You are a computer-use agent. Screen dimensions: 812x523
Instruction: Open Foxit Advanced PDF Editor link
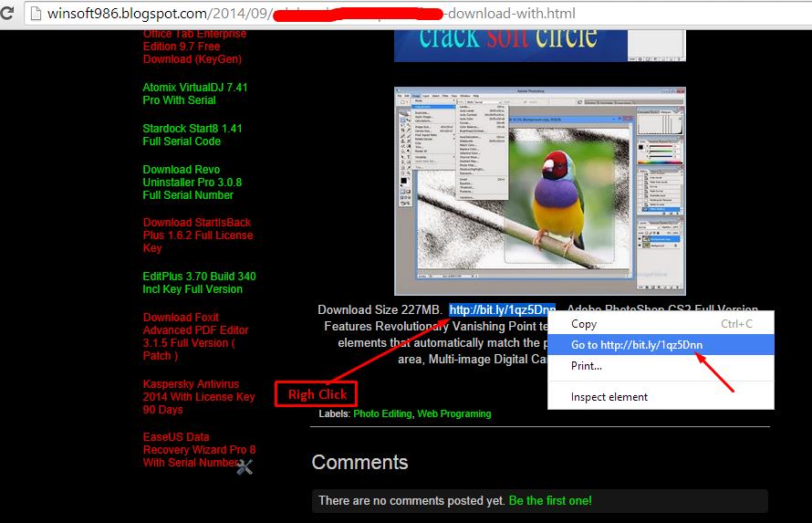[x=196, y=337]
